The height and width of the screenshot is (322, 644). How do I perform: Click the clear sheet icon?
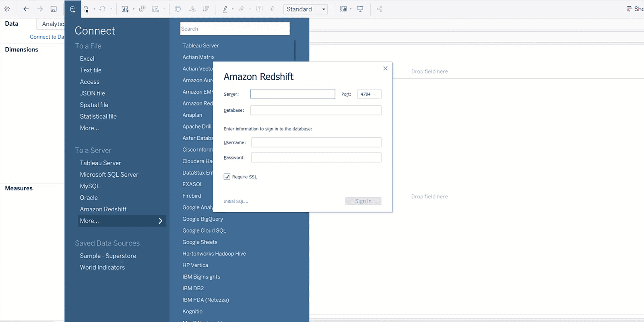(x=156, y=9)
